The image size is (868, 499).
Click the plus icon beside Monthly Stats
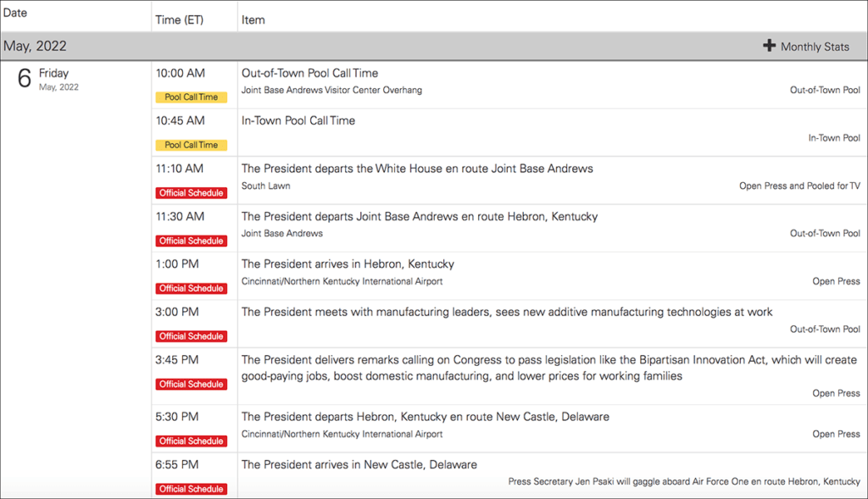tap(769, 46)
